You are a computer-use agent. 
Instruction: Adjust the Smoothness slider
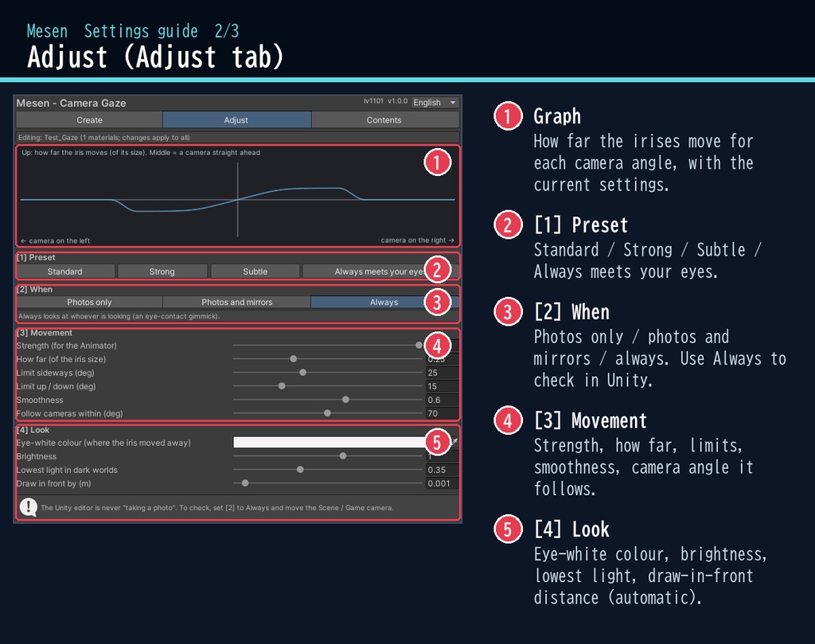pyautogui.click(x=327, y=400)
